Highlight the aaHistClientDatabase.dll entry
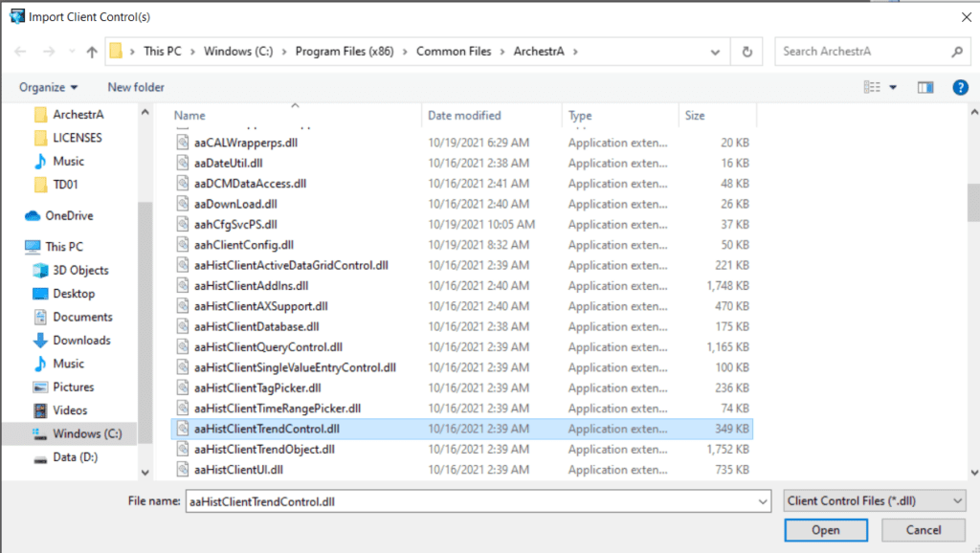 [258, 326]
